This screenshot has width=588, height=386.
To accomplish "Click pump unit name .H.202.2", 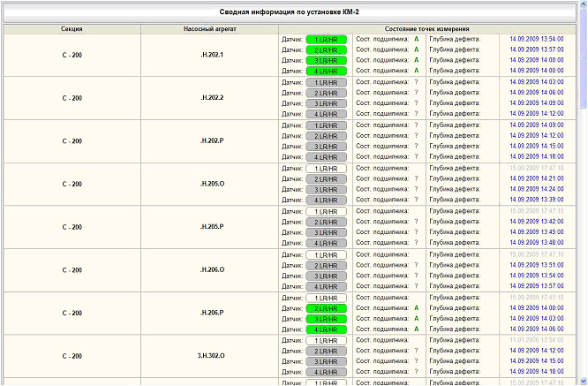I will click(212, 97).
